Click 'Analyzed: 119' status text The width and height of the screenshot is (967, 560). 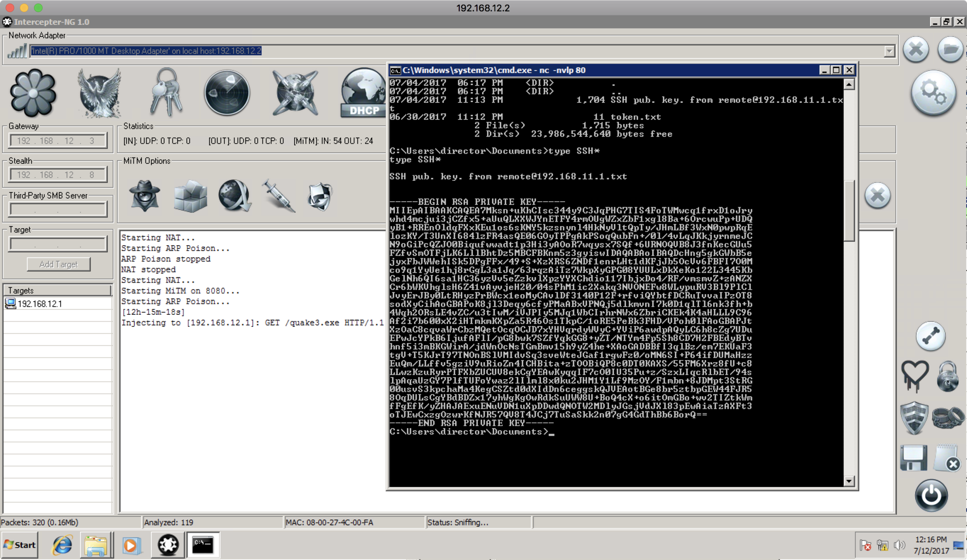tap(169, 523)
